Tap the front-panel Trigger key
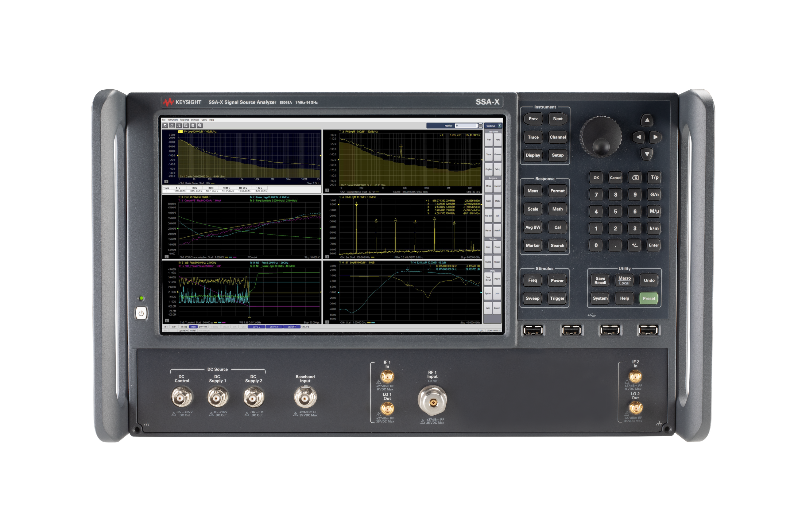 (x=557, y=299)
